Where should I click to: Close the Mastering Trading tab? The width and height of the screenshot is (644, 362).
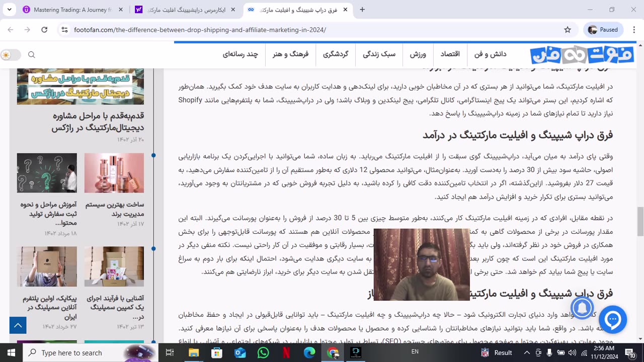coord(120,10)
